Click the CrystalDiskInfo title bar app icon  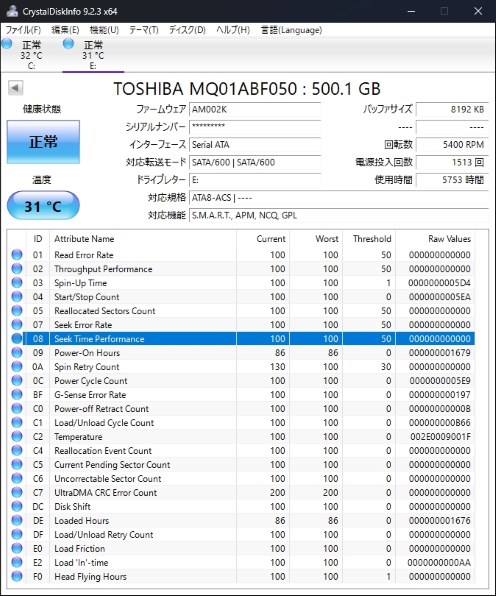12,11
